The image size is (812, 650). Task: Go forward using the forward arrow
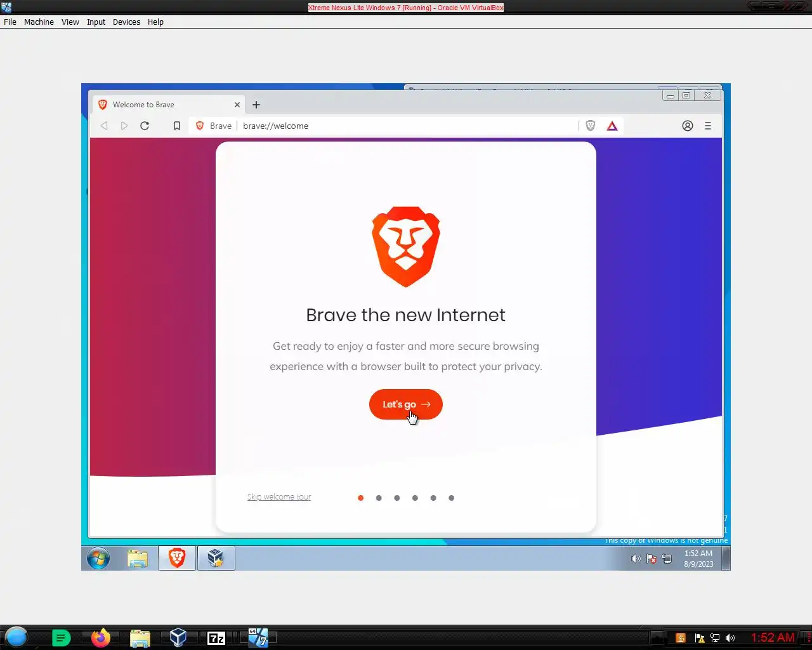coord(124,126)
